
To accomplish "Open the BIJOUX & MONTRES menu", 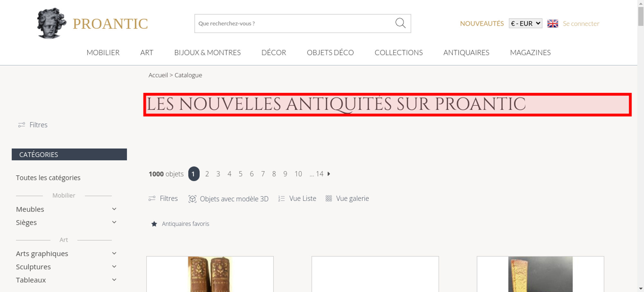I will point(207,52).
